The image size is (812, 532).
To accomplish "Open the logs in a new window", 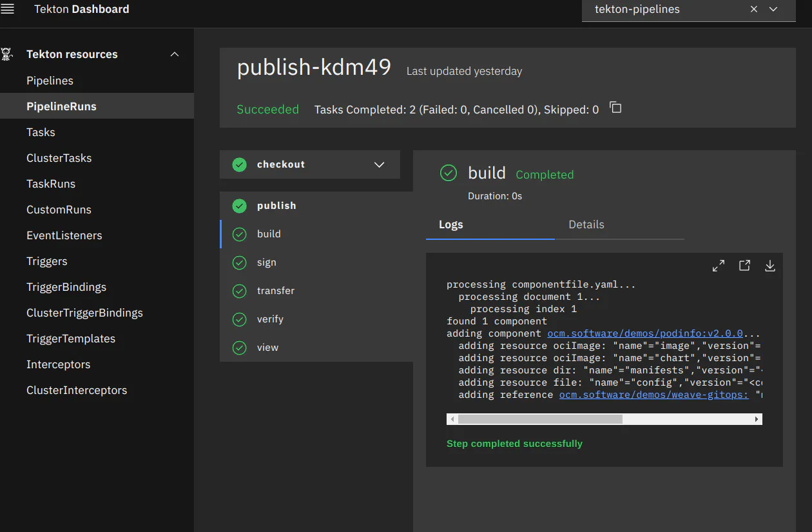I will pos(744,265).
